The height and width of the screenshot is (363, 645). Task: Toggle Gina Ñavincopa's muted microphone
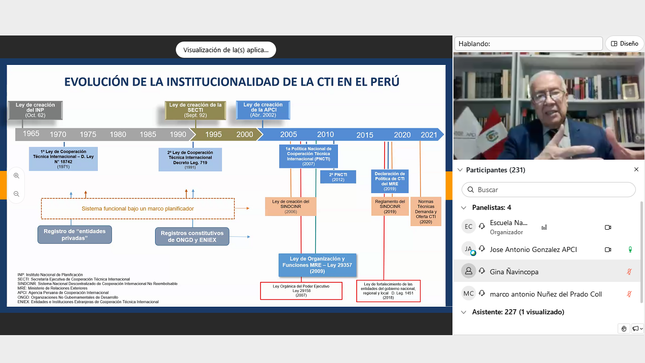[x=629, y=272]
